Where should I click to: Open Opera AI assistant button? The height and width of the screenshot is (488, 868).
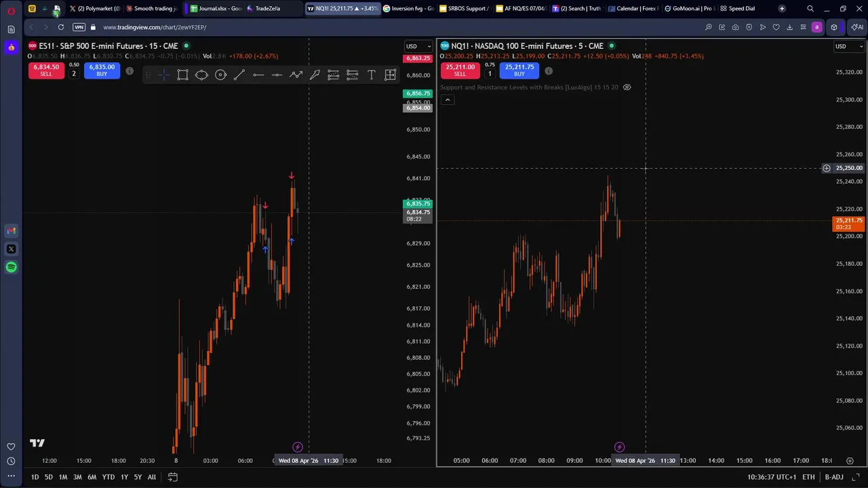pyautogui.click(x=857, y=27)
